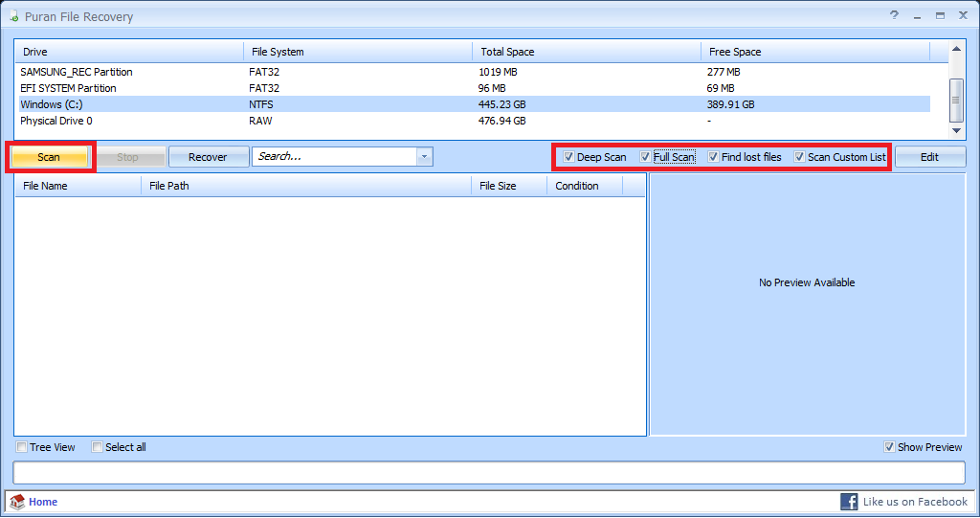Click the greyed-out Stop button
This screenshot has width=980, height=518.
[x=128, y=157]
